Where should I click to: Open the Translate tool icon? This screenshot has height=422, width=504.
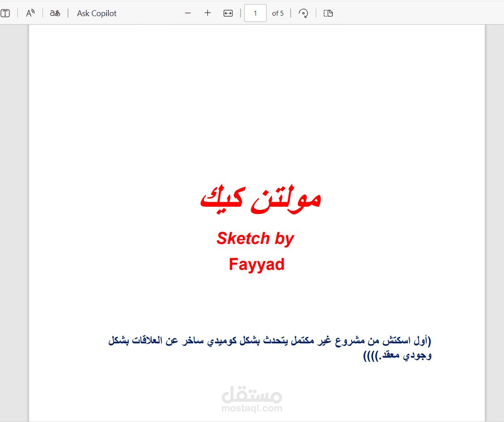(55, 13)
